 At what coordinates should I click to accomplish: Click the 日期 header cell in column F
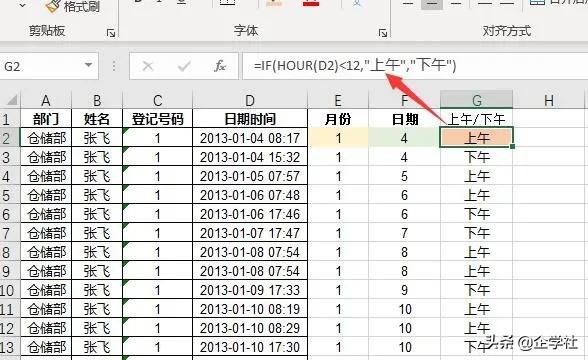click(x=404, y=119)
